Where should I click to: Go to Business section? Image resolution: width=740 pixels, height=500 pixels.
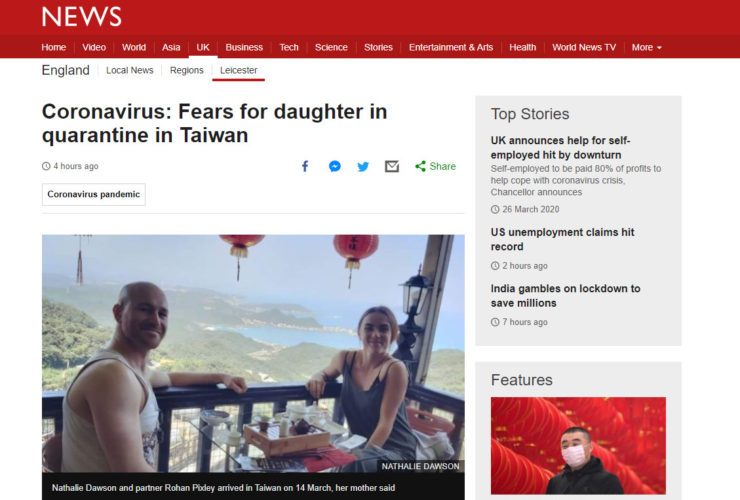pos(244,47)
